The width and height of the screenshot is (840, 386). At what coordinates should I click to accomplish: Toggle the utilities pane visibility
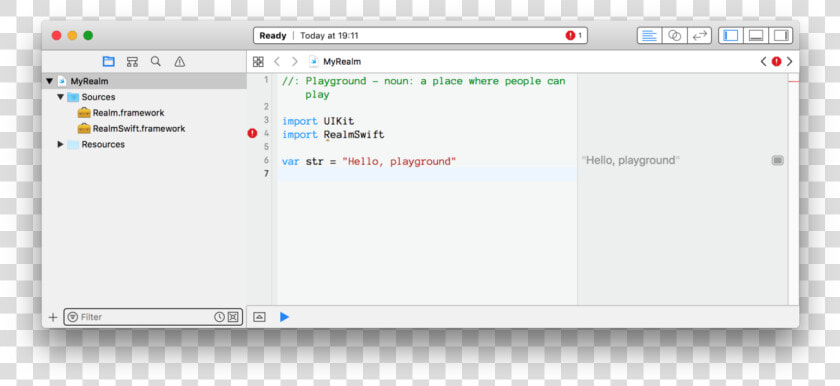(781, 35)
